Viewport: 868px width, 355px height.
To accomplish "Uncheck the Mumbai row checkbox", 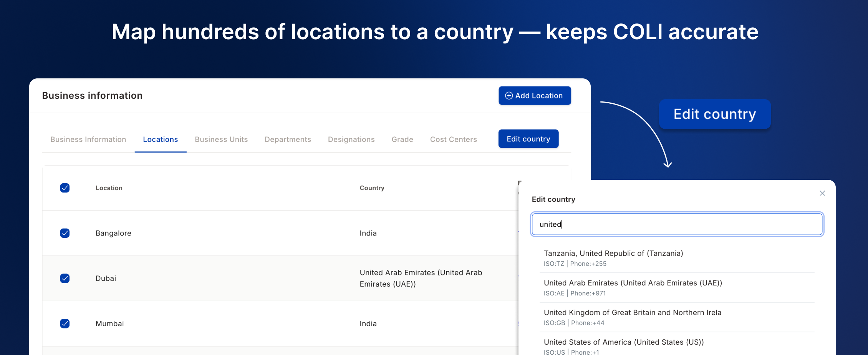I will 65,323.
